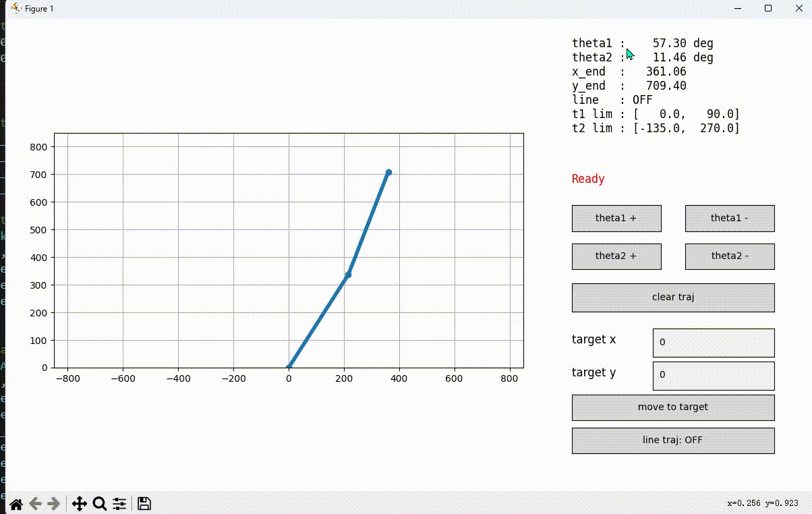Focus the target x input field
The height and width of the screenshot is (514, 812).
tap(714, 343)
